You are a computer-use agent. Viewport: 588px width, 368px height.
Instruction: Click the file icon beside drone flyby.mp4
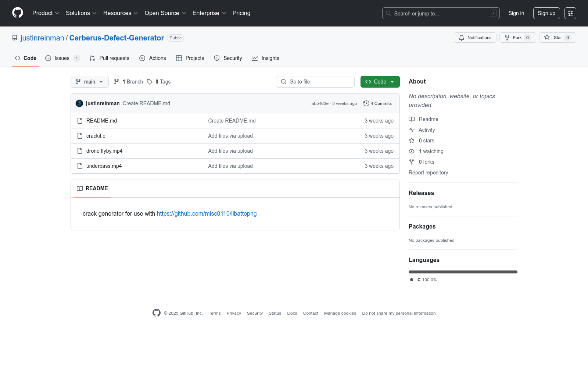pos(80,151)
